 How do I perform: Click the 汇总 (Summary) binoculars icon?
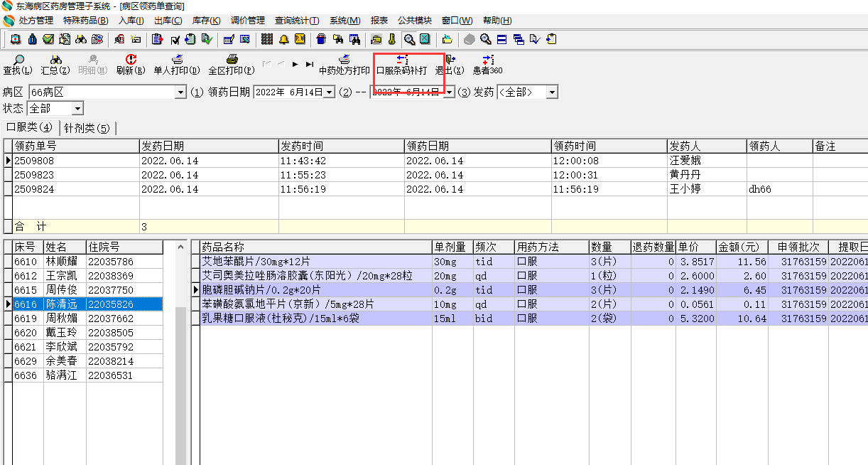tap(55, 60)
